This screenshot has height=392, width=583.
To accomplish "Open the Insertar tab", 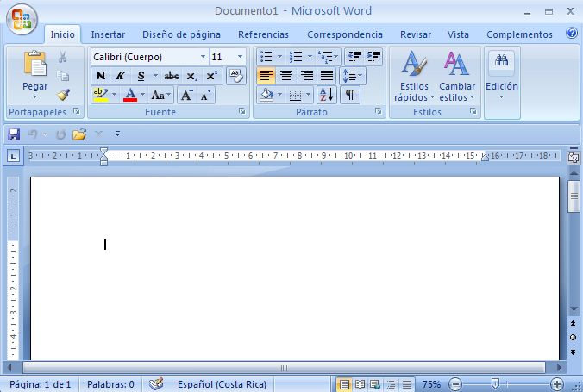I will pyautogui.click(x=108, y=34).
